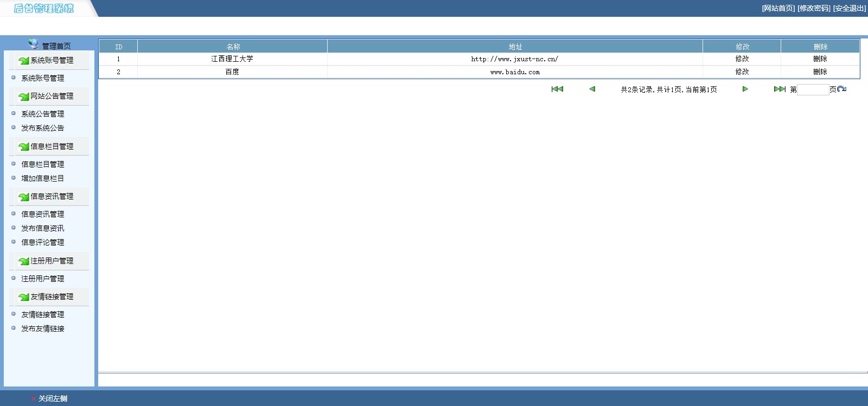Click 修改 for 江西理工大学 row
The image size is (868, 406).
742,59
